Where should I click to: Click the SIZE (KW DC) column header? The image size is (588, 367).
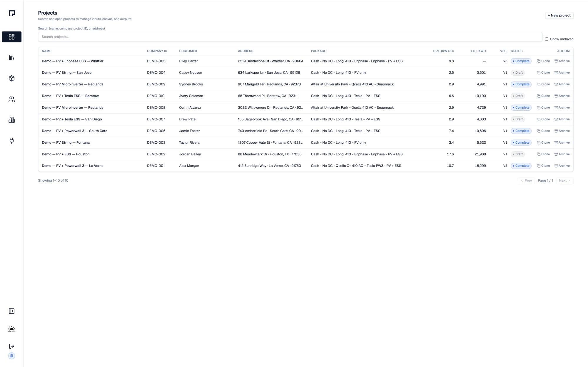tap(443, 51)
